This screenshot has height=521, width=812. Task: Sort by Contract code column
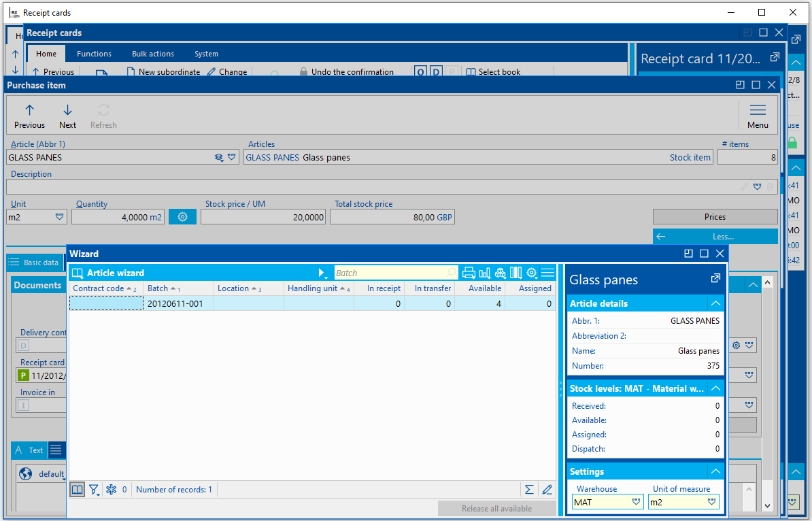tap(105, 288)
